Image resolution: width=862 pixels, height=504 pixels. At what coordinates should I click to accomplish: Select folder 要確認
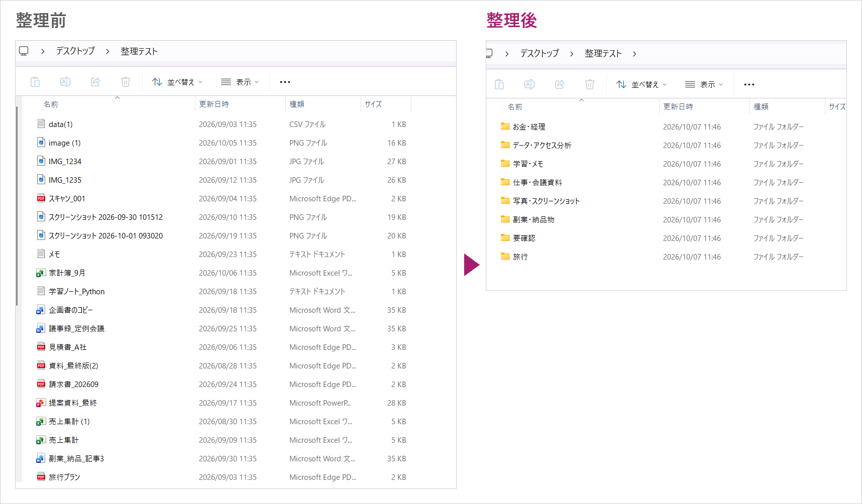524,238
